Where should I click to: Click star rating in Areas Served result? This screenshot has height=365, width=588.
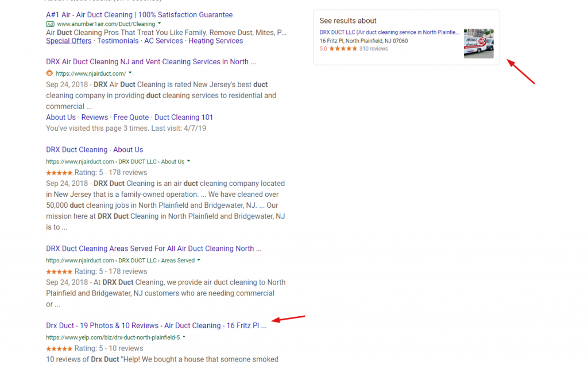(x=59, y=271)
